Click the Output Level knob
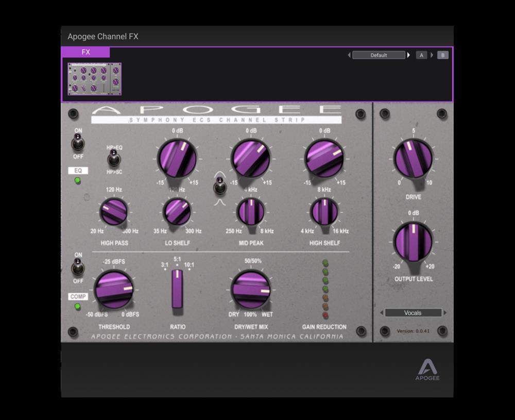The width and height of the screenshot is (515, 420). coord(413,242)
